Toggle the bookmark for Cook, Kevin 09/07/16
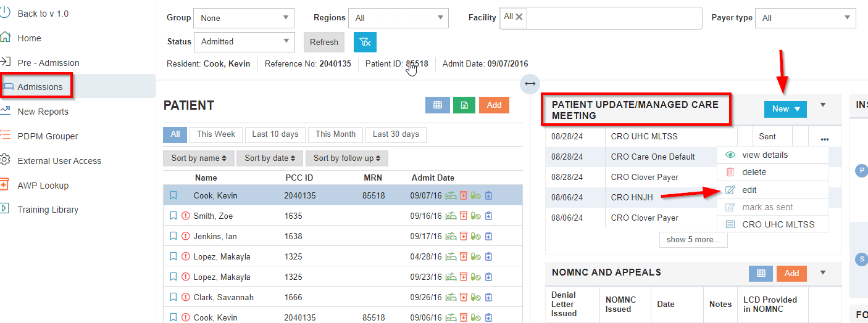The image size is (868, 323). click(x=173, y=196)
